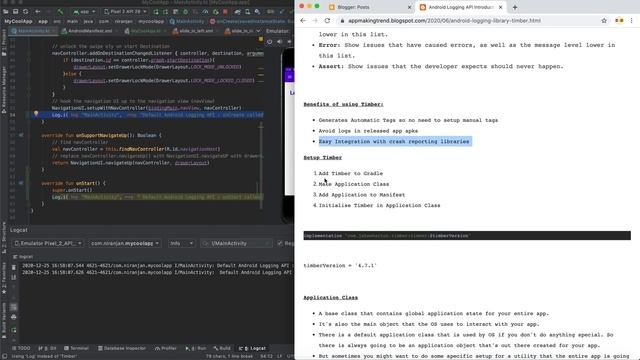The image size is (640, 360).
Task: Click the Profile app gauge icon
Action: click(205, 11)
